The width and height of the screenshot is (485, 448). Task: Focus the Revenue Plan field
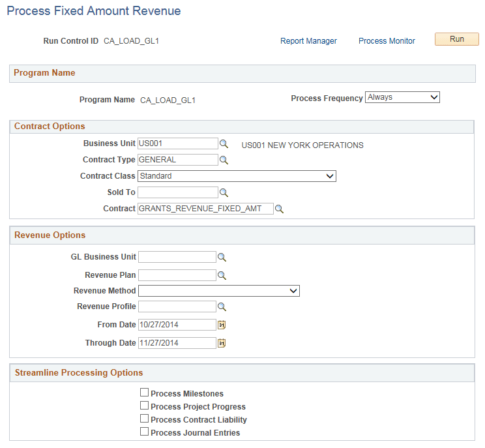click(177, 275)
